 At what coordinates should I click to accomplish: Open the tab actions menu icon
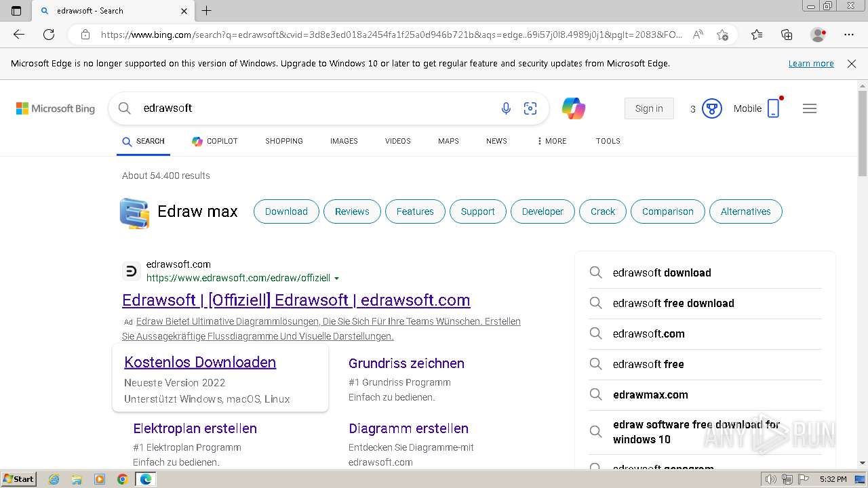point(16,11)
